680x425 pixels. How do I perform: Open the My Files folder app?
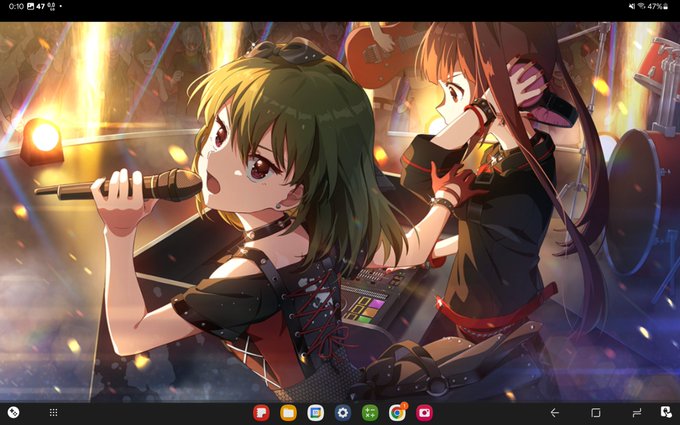[288, 412]
